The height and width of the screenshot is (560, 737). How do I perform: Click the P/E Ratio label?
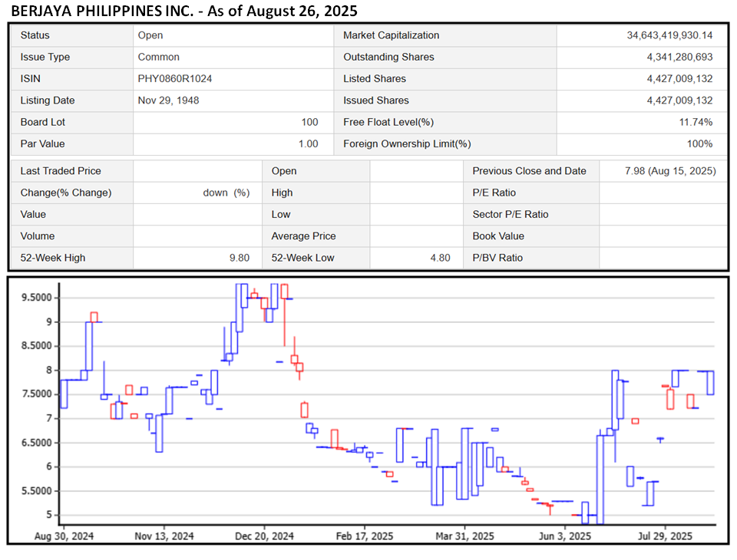pyautogui.click(x=494, y=193)
